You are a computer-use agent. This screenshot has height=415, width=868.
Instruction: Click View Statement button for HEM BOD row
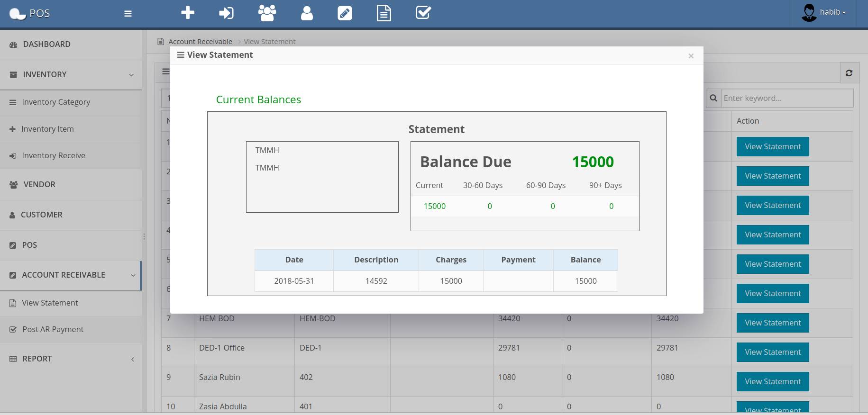tap(772, 323)
